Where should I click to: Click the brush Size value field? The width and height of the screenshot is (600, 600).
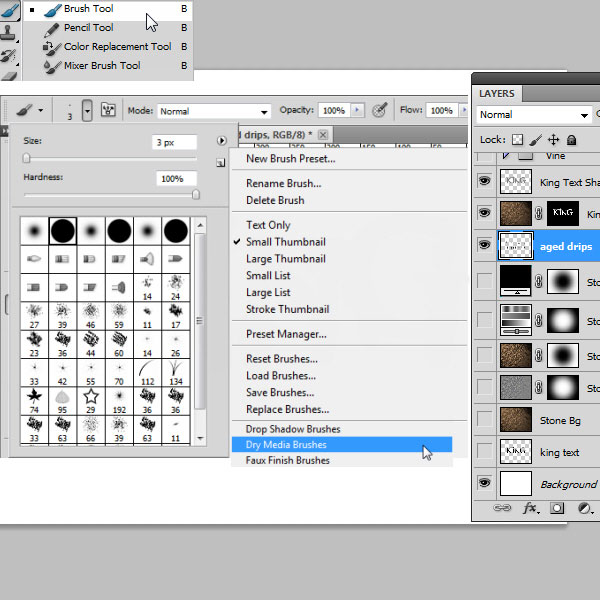tap(174, 142)
